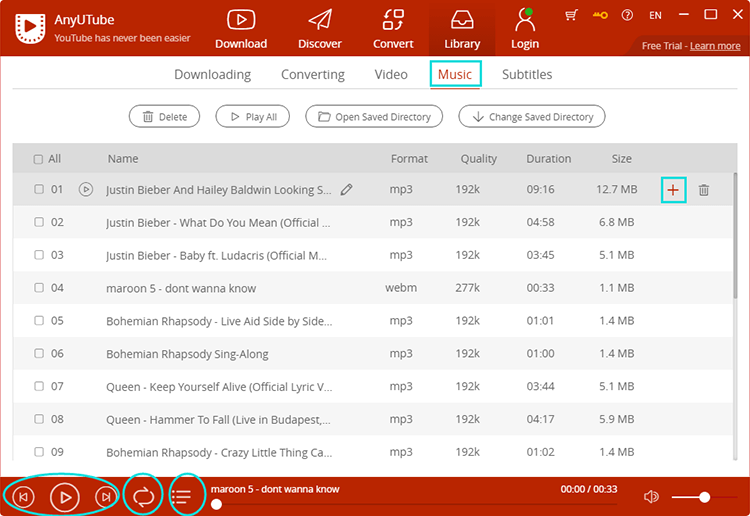This screenshot has width=750, height=516.
Task: Switch to the Music tab
Action: tap(455, 75)
